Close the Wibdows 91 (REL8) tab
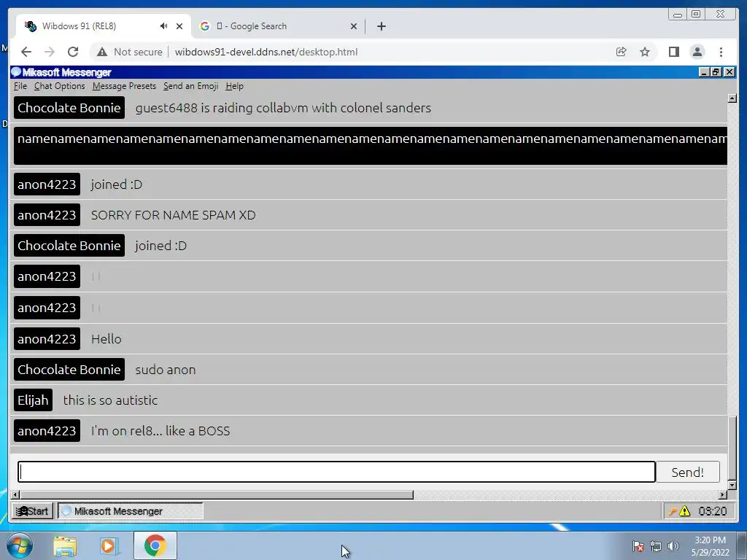 [x=179, y=26]
